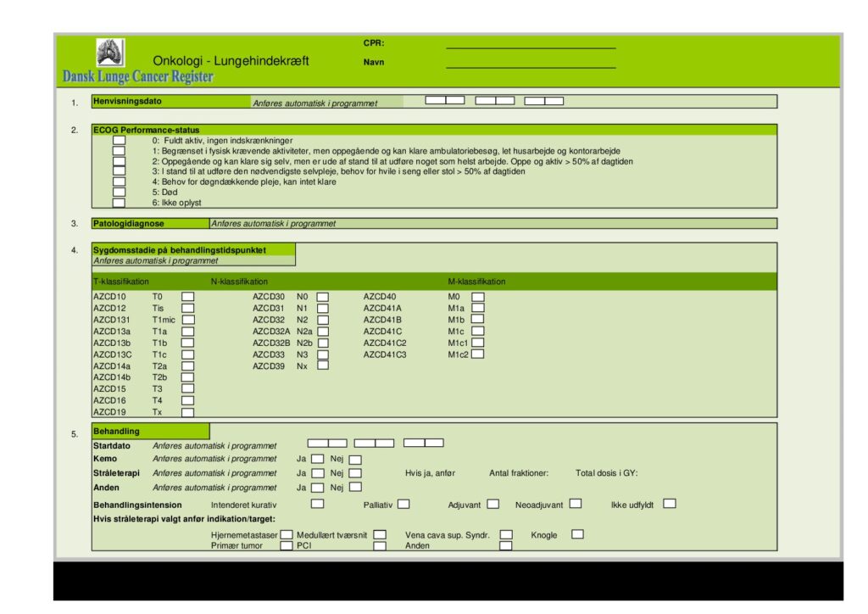Screen dimensions: 868x614
Task: Tick the Tis checkbox
Action: click(188, 309)
